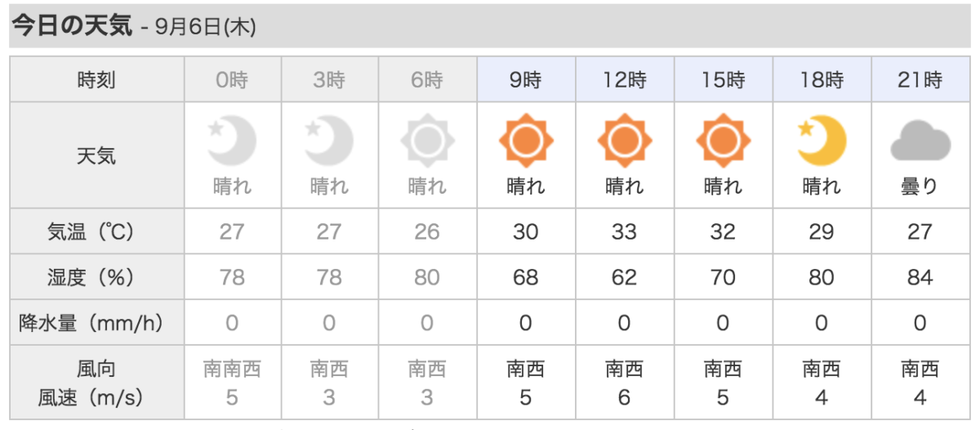Click the orange sun icon at 9時
980x430 pixels.
(526, 141)
